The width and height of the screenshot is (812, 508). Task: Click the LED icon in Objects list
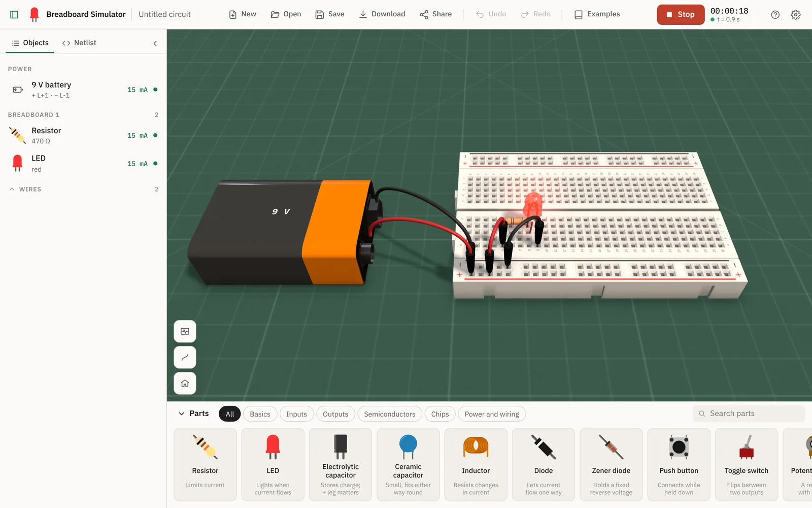point(17,163)
